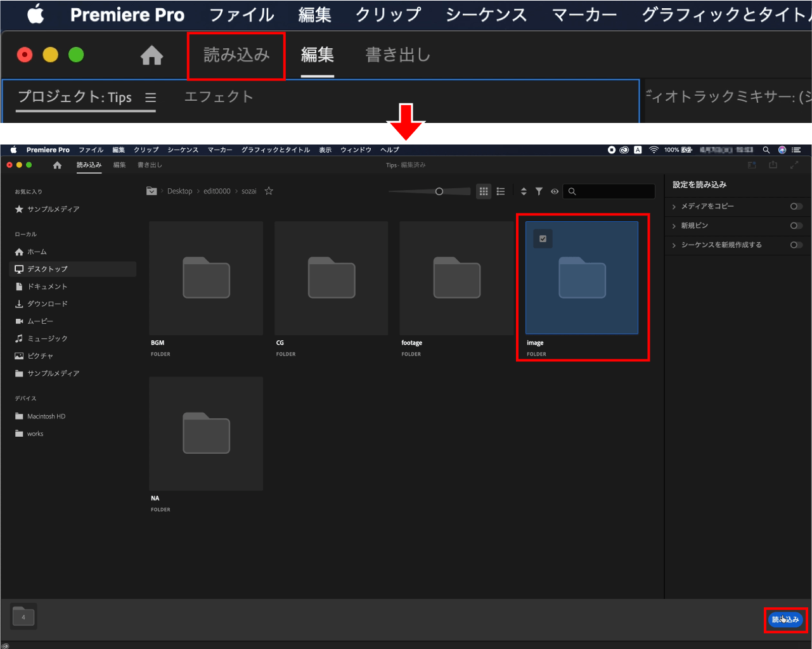Open サンプルメディア under お気に入り favorites

48,209
